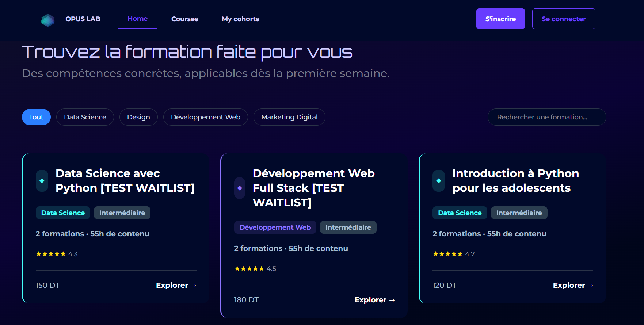Filter by Marketing Digital chip
The height and width of the screenshot is (325, 644).
[289, 117]
